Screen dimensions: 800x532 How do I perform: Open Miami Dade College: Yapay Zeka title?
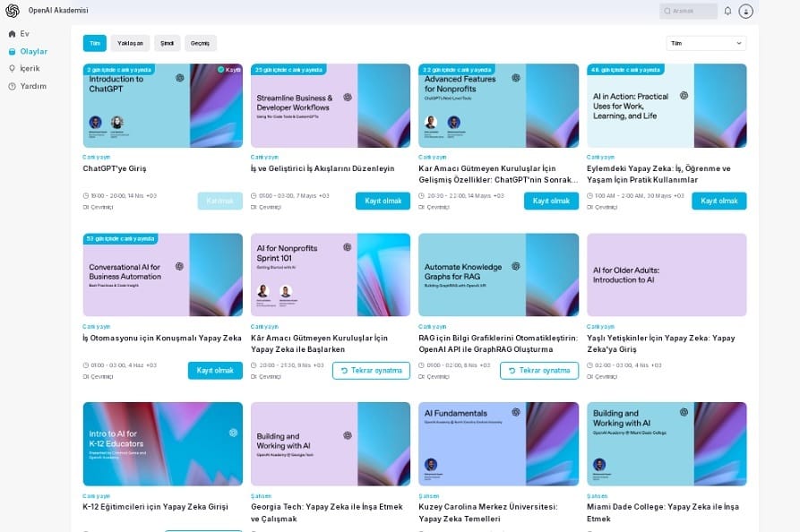663,512
